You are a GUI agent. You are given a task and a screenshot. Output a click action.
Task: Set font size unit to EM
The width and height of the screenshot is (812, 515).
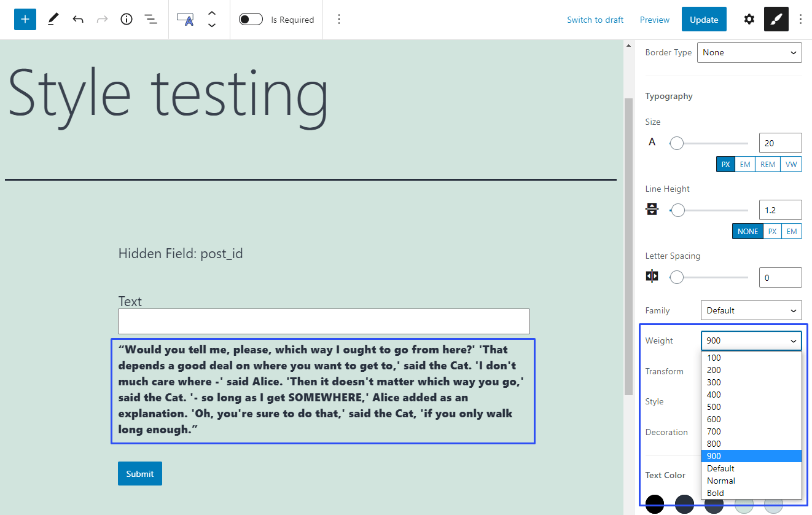[x=745, y=164]
